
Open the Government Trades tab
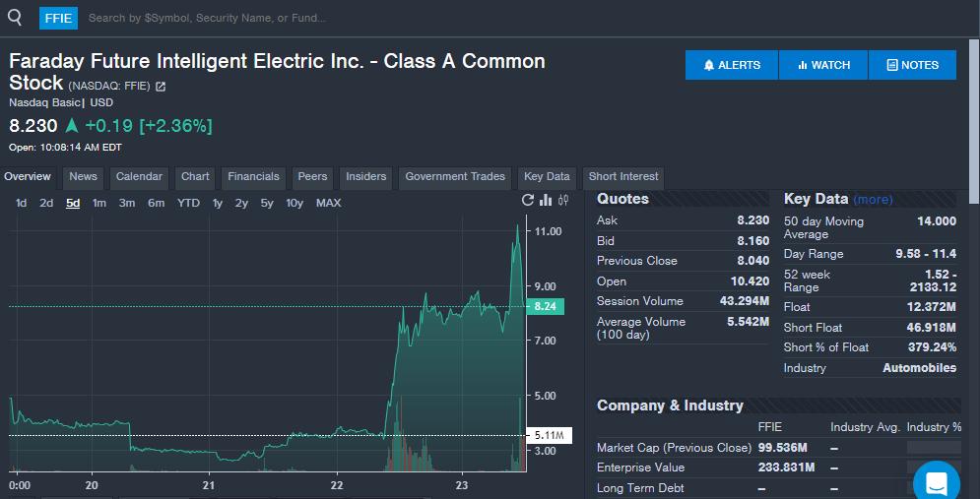pos(455,177)
